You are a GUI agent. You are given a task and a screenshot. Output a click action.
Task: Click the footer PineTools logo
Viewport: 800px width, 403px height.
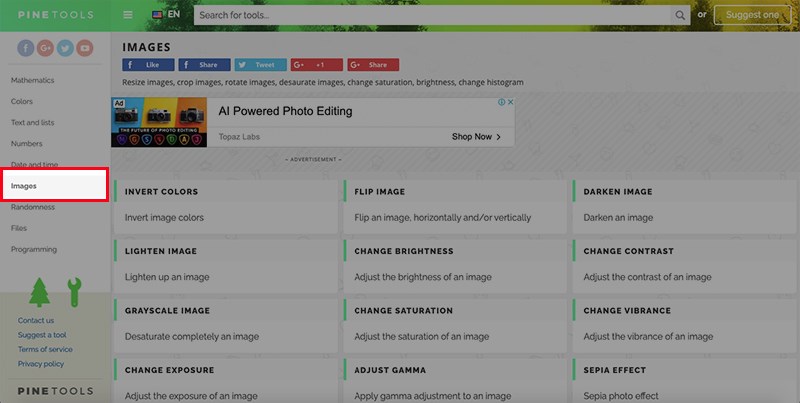[56, 391]
